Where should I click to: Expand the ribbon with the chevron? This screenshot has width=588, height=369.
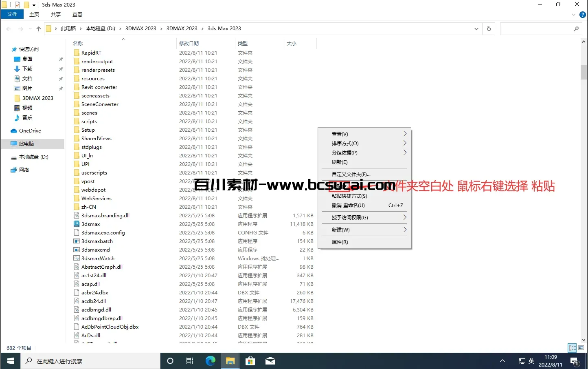574,15
